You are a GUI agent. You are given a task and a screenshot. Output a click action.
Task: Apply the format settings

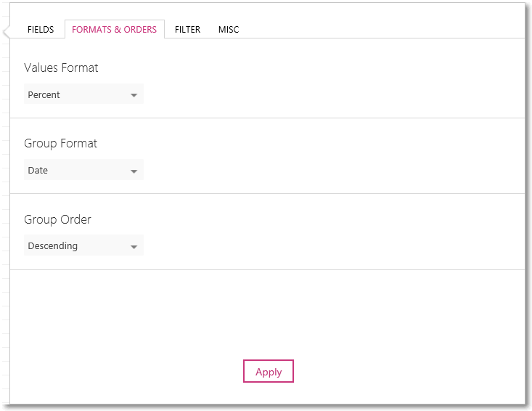269,371
